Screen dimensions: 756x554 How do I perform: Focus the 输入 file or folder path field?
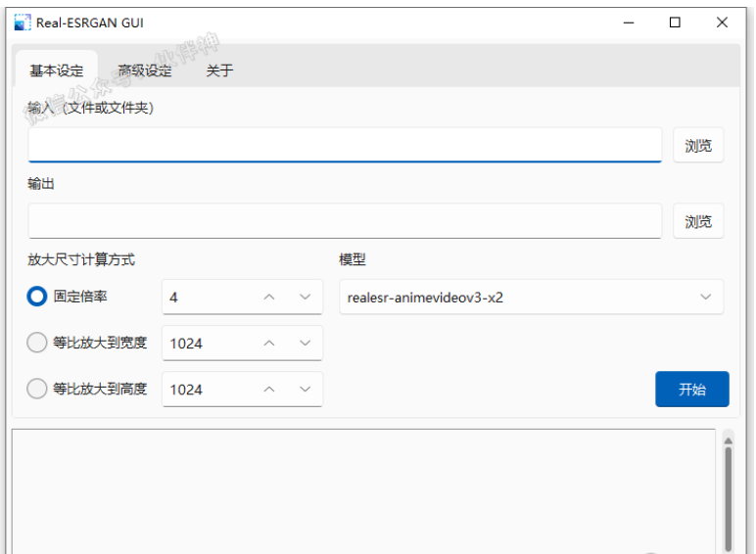point(345,145)
